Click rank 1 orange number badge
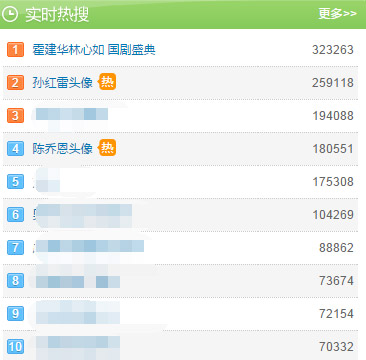This screenshot has height=360, width=366. 15,50
